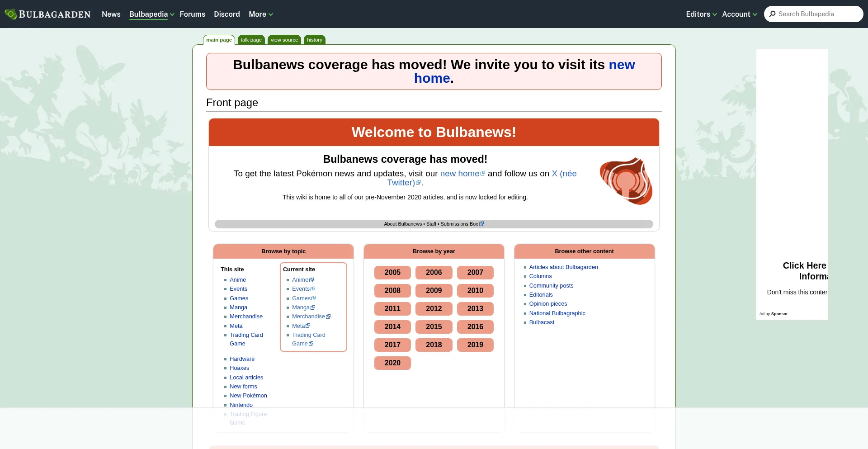Open Anime under Current site

[303, 280]
